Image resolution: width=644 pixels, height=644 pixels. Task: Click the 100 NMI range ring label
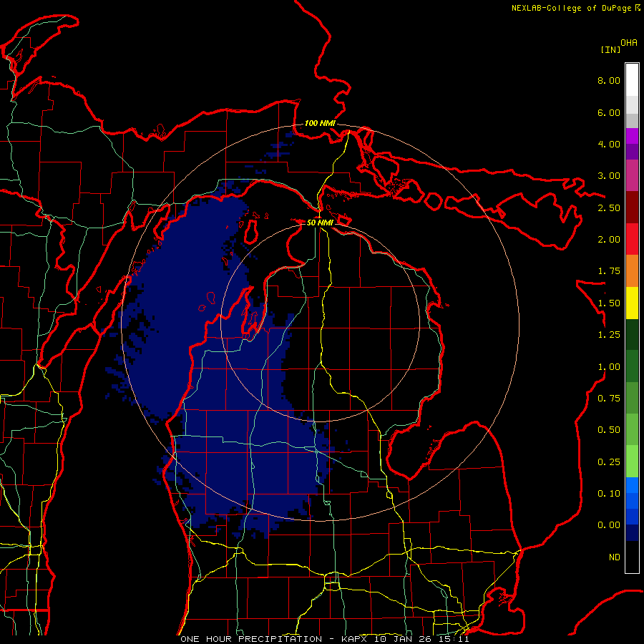click(x=320, y=123)
